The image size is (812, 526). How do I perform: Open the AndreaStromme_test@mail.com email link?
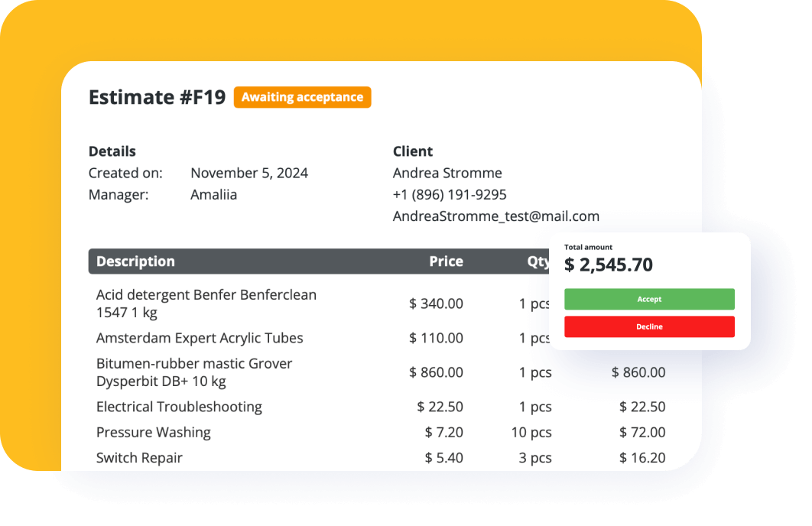pyautogui.click(x=495, y=216)
